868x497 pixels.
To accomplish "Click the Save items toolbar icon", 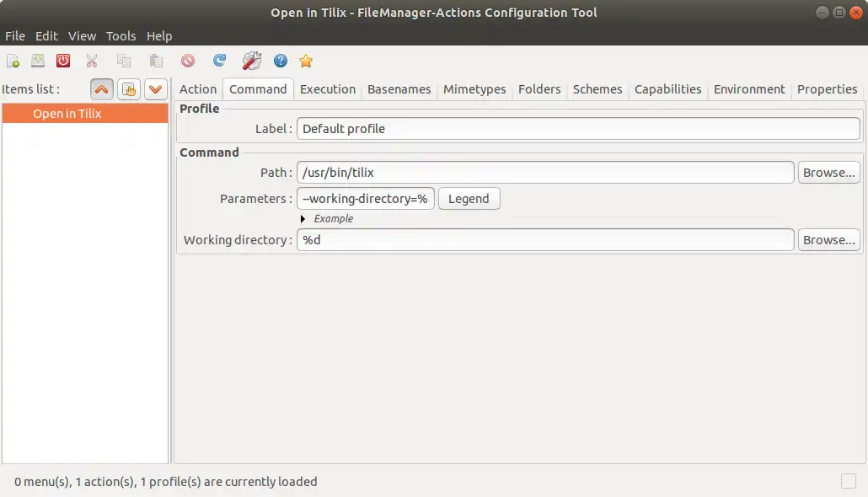I will tap(38, 61).
